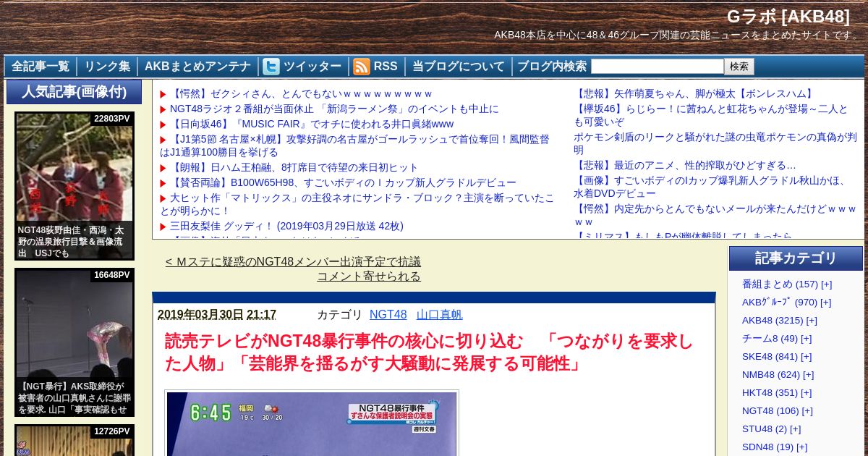Open headline NGT48ラジオ２番組が当面休止
The width and height of the screenshot is (868, 456).
pos(334,109)
